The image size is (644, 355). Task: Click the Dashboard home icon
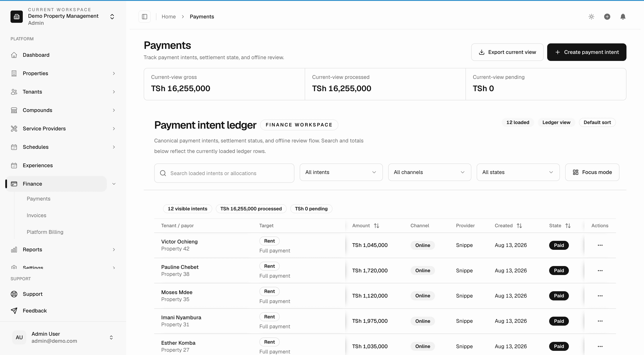(14, 55)
